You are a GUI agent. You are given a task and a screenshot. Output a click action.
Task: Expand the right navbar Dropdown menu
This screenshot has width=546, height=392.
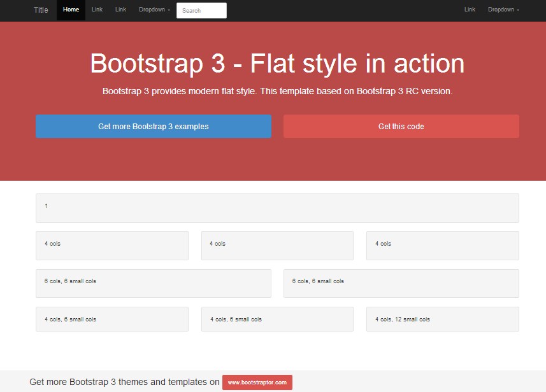click(503, 10)
